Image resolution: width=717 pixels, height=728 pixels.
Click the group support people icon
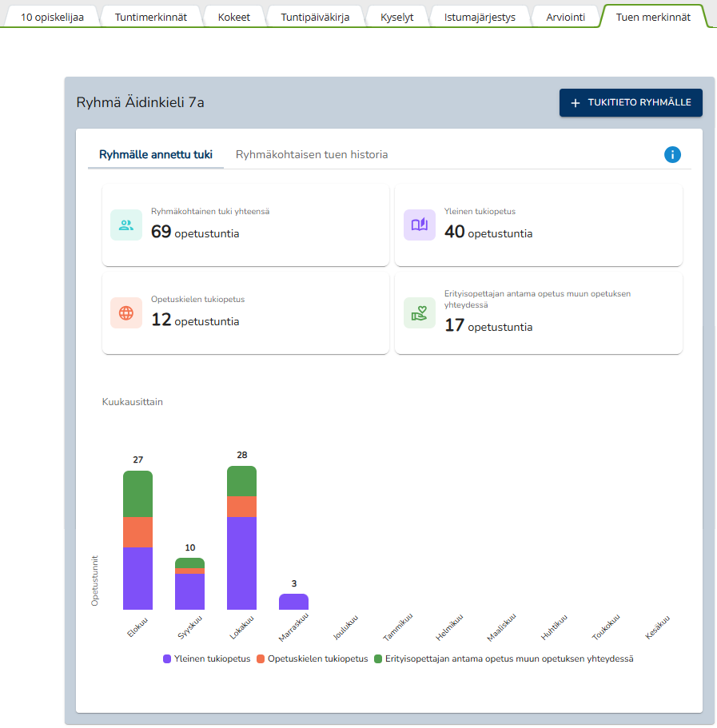pos(126,225)
